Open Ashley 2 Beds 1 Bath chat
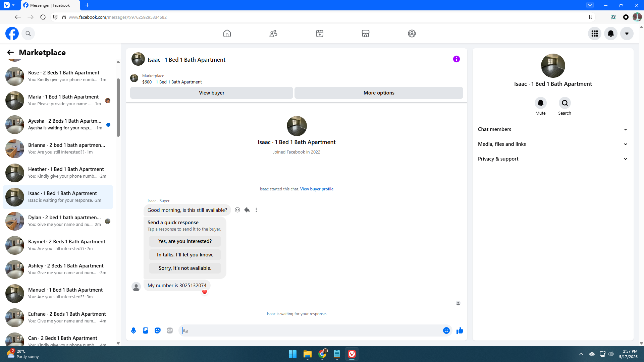Image resolution: width=644 pixels, height=362 pixels. point(58,269)
